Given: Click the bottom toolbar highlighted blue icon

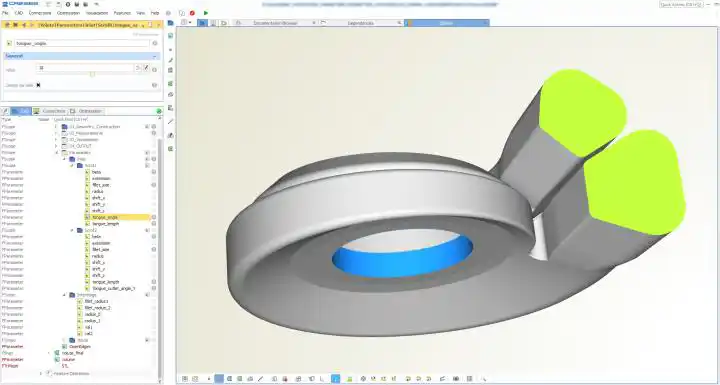Looking at the screenshot, I should pyautogui.click(x=336, y=379).
